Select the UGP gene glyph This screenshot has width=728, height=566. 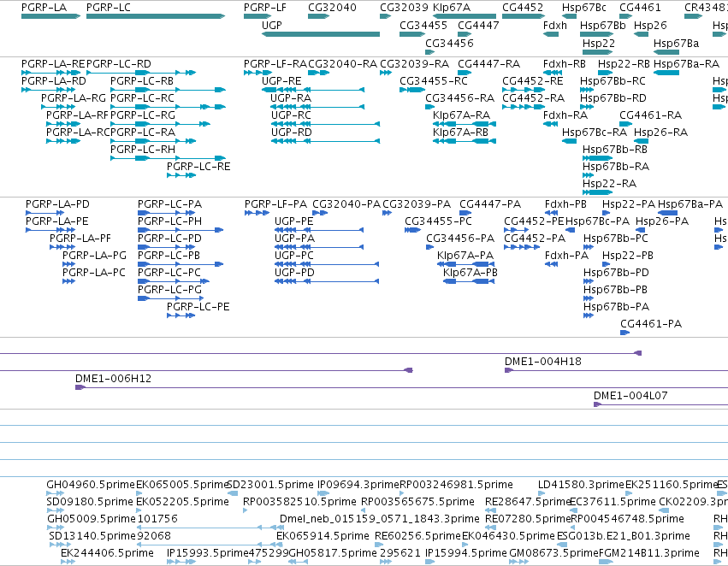point(321,34)
